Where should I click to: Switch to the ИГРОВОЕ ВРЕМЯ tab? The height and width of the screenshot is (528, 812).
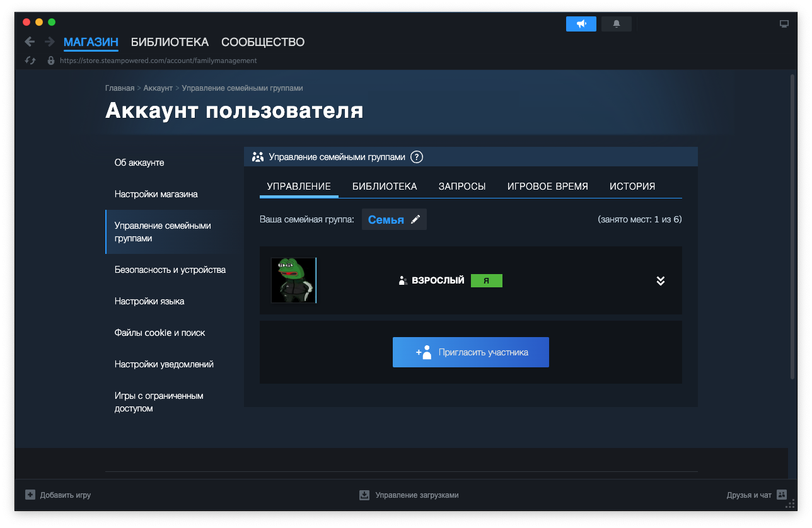[548, 187]
